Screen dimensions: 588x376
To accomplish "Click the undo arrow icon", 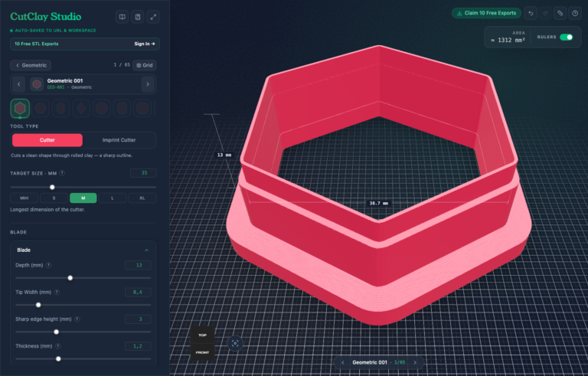I will coord(531,13).
